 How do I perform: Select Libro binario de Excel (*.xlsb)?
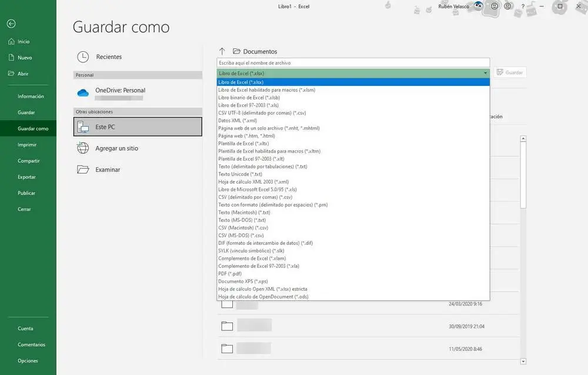point(353,98)
